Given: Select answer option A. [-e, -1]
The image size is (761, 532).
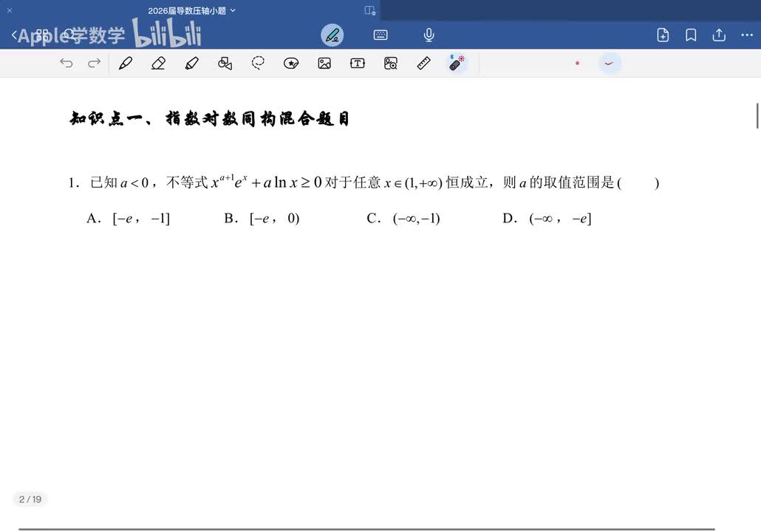Looking at the screenshot, I should point(128,219).
